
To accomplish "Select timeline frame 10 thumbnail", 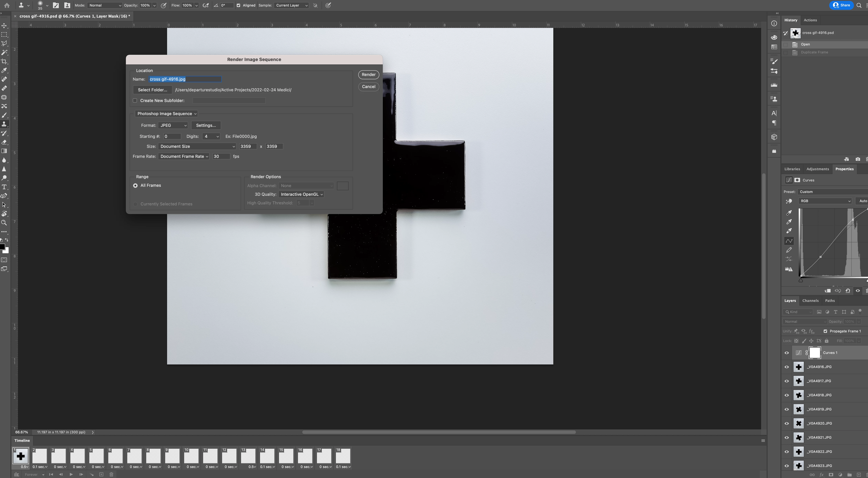I will 191,456.
